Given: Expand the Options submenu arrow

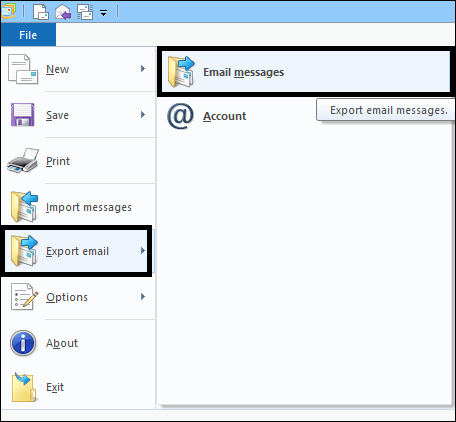Looking at the screenshot, I should pyautogui.click(x=143, y=297).
